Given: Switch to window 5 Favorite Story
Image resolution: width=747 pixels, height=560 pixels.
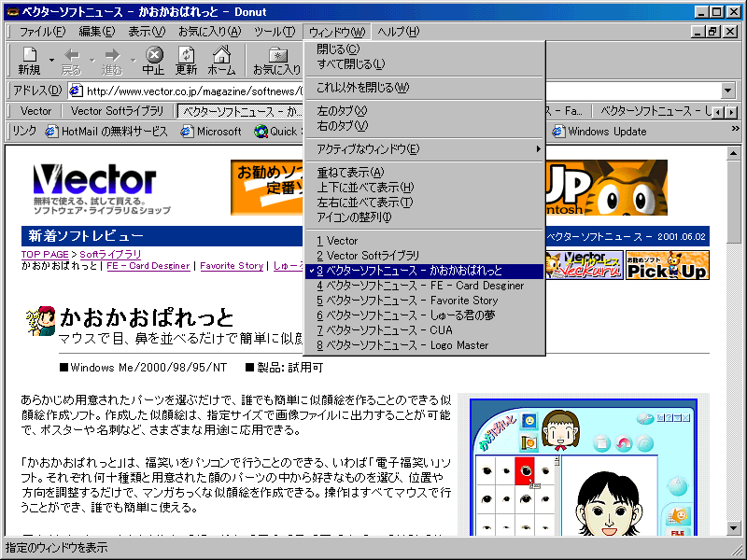Looking at the screenshot, I should pyautogui.click(x=425, y=301).
